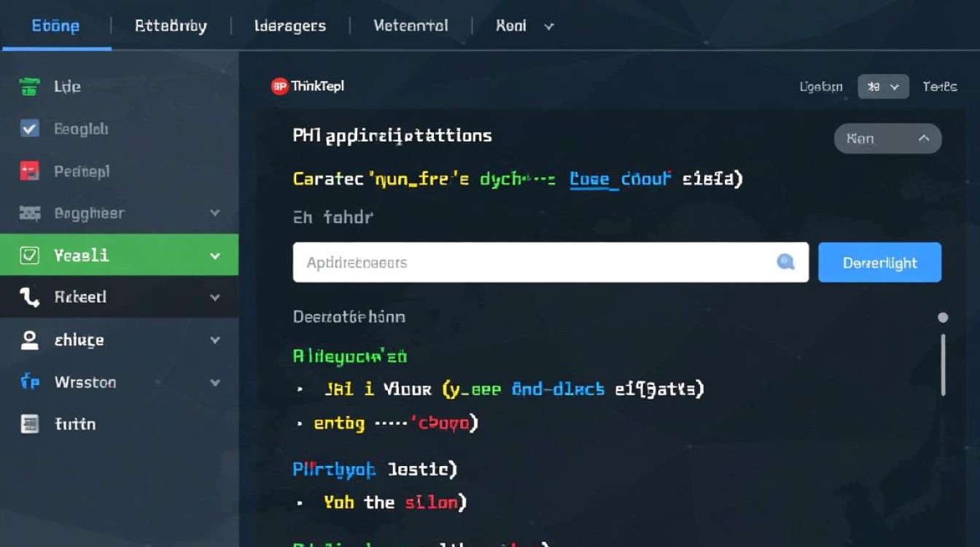Image resolution: width=980 pixels, height=547 pixels.
Task: Toggle the Yeasli check icon
Action: click(x=29, y=255)
